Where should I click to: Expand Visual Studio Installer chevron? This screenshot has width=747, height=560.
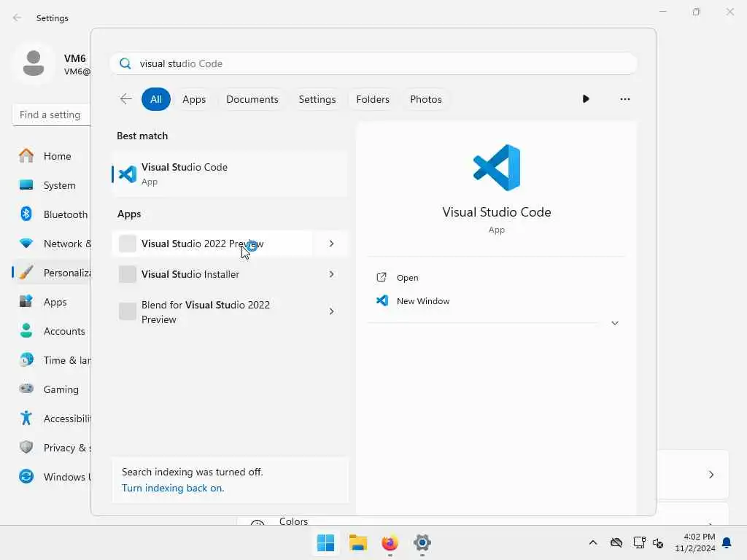pos(332,274)
